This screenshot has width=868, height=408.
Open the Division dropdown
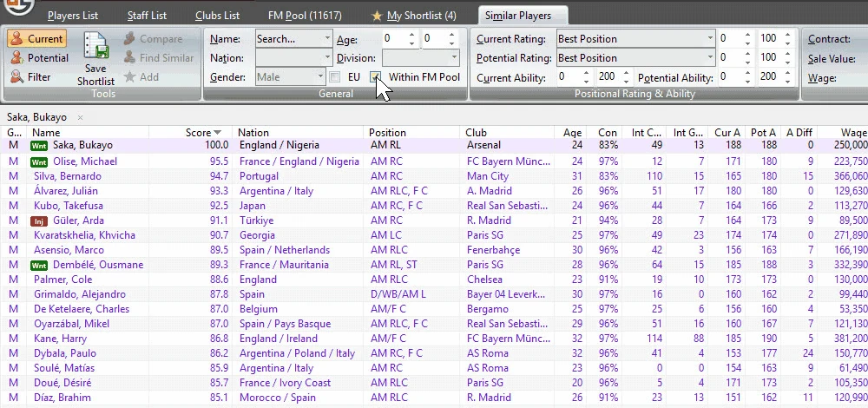pyautogui.click(x=455, y=57)
